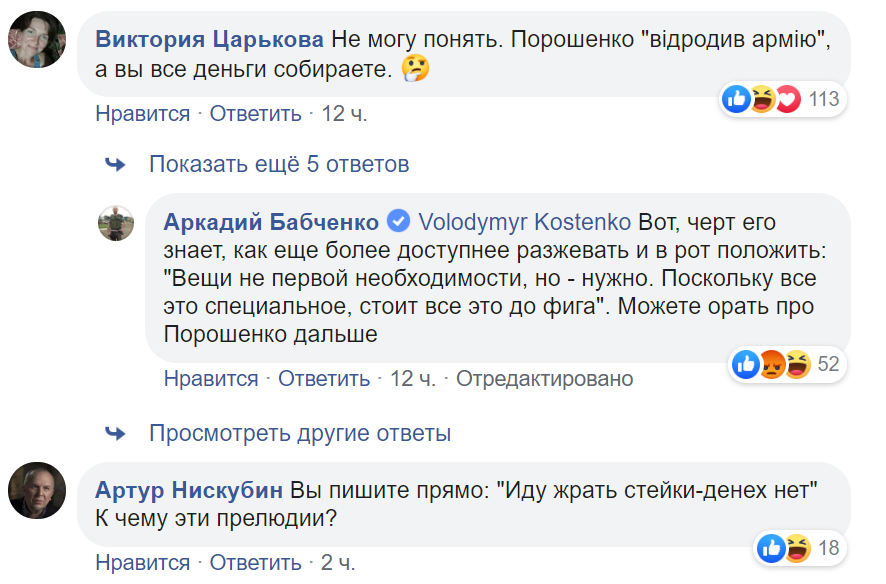
Task: Click the like reaction icon on Артур Нискубин's comment
Action: point(771,548)
